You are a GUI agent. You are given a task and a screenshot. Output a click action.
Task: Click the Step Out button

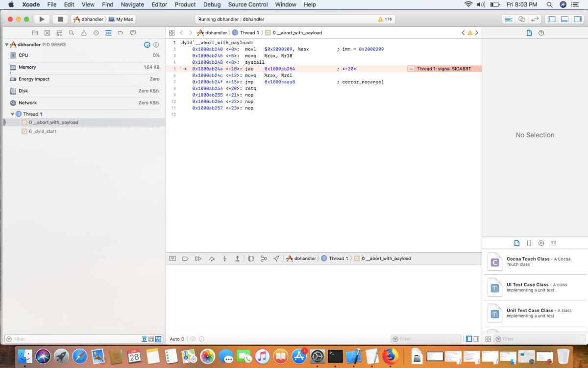(x=238, y=259)
